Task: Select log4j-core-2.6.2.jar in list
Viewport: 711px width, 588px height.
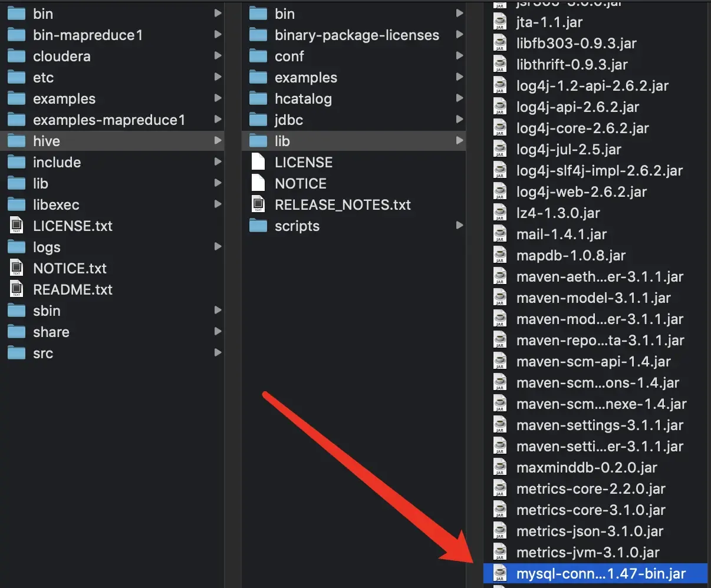Action: pyautogui.click(x=595, y=128)
